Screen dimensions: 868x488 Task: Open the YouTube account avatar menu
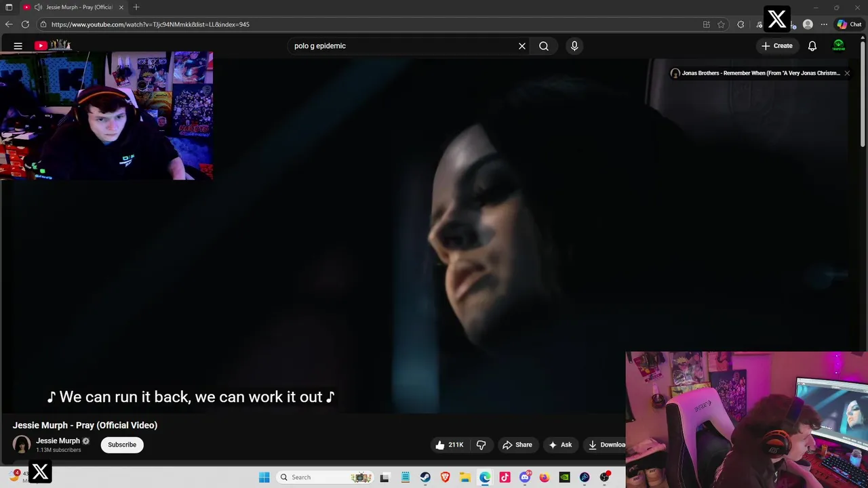point(839,46)
